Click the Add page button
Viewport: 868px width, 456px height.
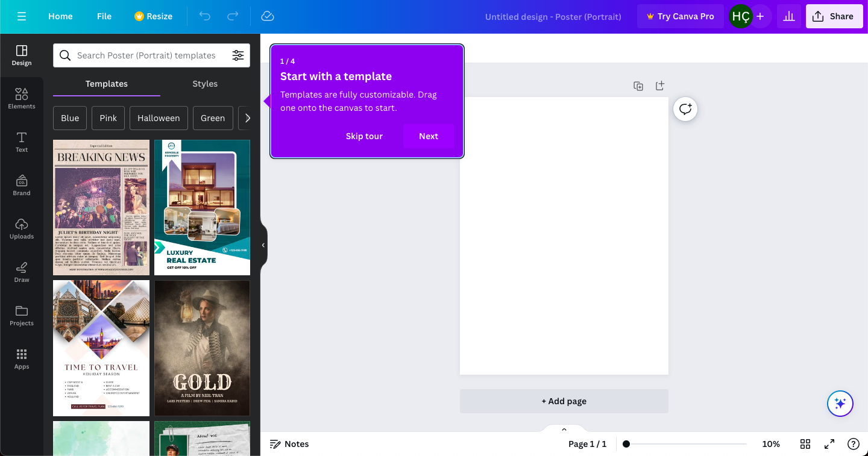564,401
